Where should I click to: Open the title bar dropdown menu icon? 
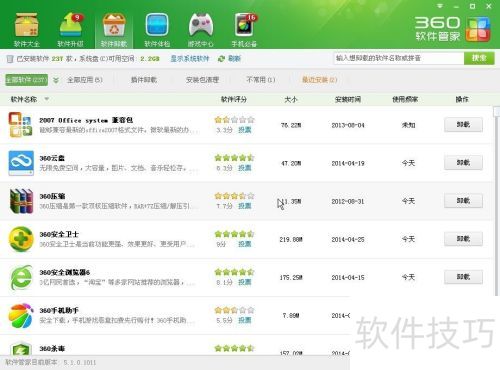click(440, 6)
